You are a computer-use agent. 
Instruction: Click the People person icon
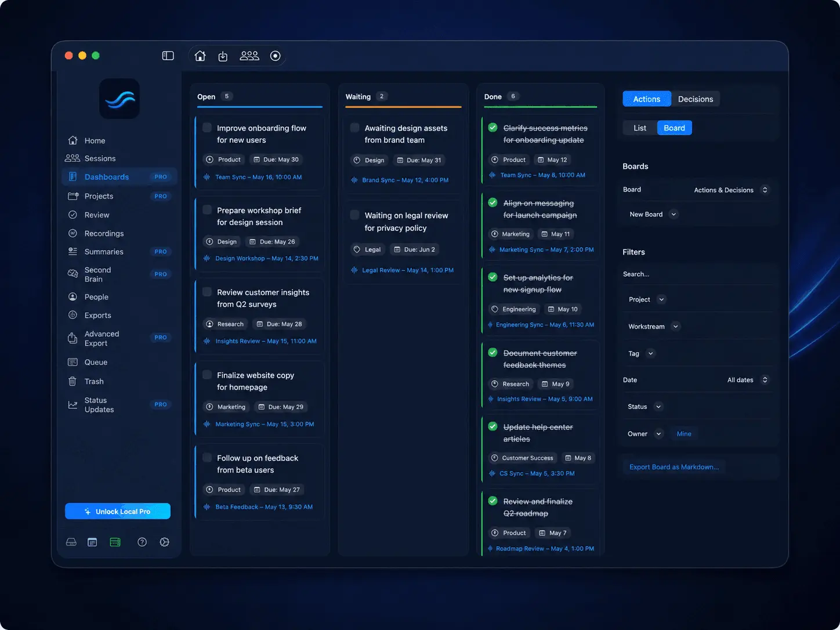73,296
